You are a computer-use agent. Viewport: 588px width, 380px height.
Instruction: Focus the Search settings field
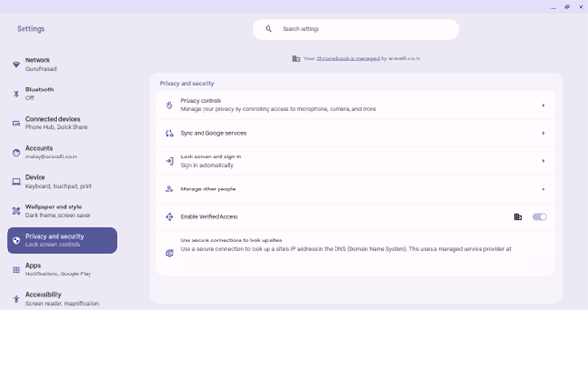[355, 29]
